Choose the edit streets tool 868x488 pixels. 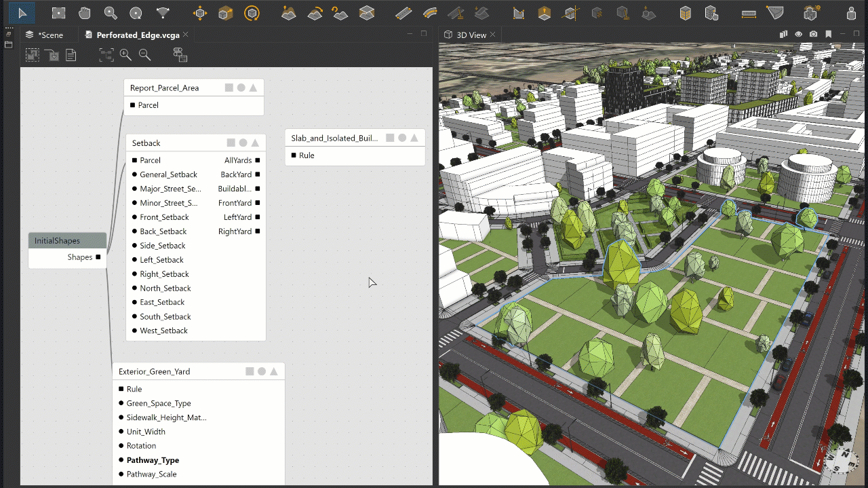coord(456,13)
